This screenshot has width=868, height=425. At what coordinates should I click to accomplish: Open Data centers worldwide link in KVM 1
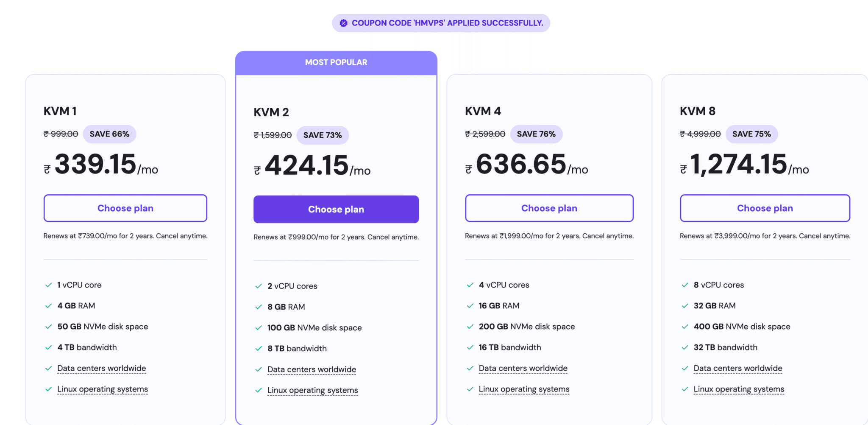click(x=101, y=368)
